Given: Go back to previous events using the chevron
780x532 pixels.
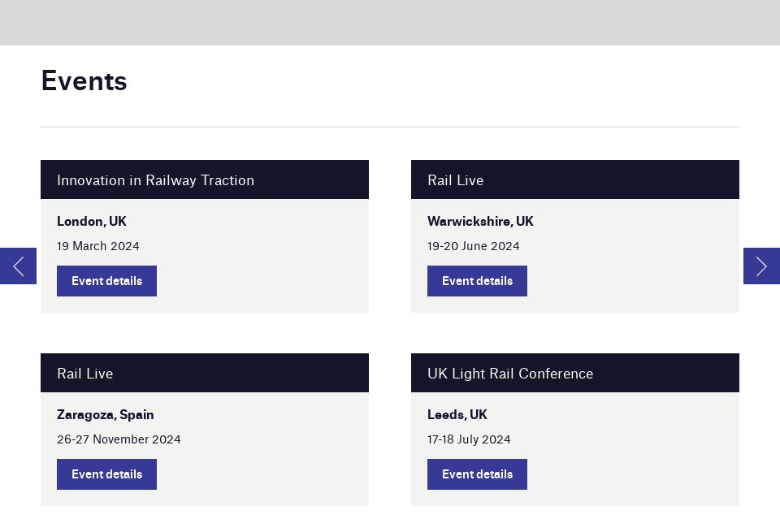Looking at the screenshot, I should coord(17,266).
